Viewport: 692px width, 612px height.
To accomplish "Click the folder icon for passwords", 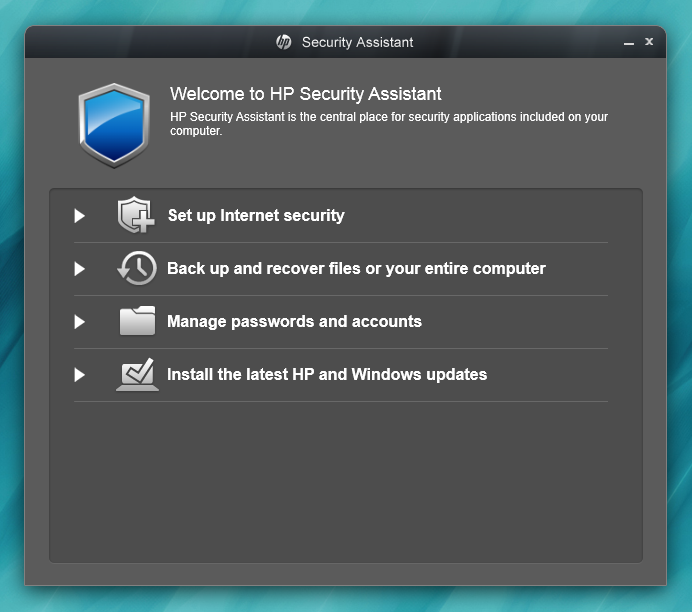I will point(137,321).
